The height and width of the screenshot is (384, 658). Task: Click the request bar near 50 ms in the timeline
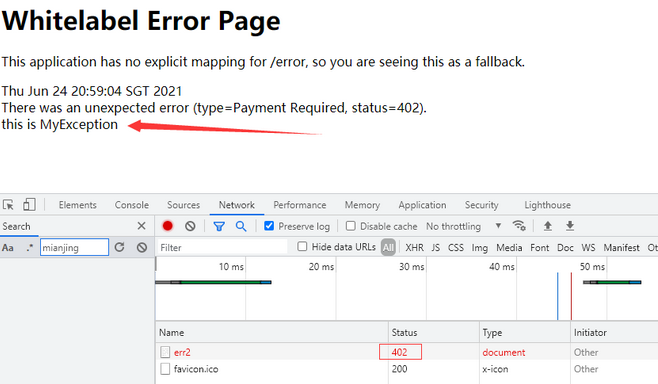tap(612, 282)
